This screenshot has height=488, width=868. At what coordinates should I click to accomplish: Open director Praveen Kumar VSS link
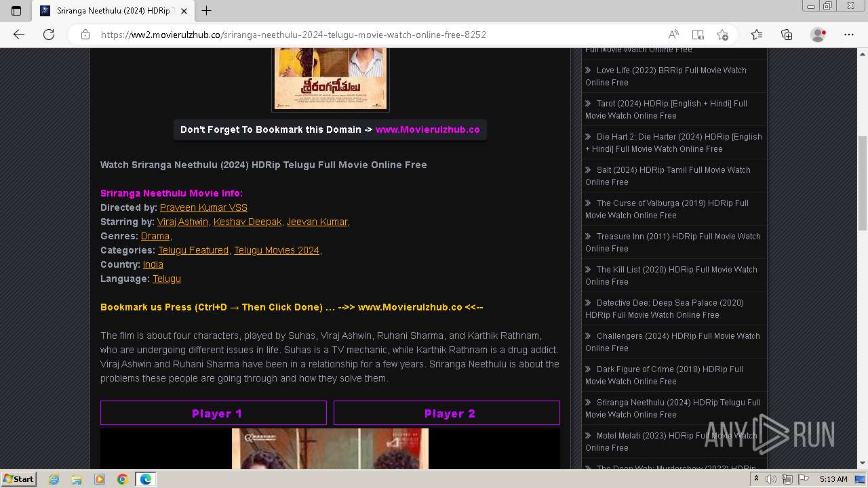click(203, 207)
